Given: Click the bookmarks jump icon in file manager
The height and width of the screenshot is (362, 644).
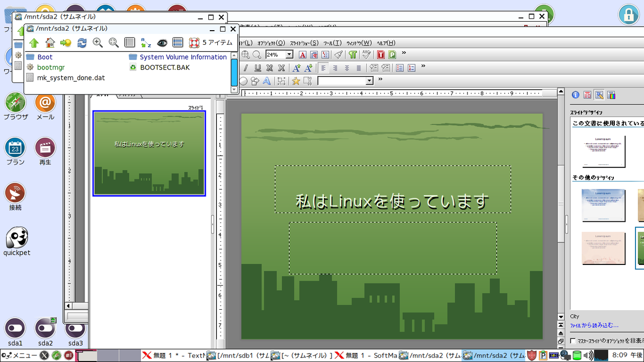Looking at the screenshot, I should [x=65, y=43].
